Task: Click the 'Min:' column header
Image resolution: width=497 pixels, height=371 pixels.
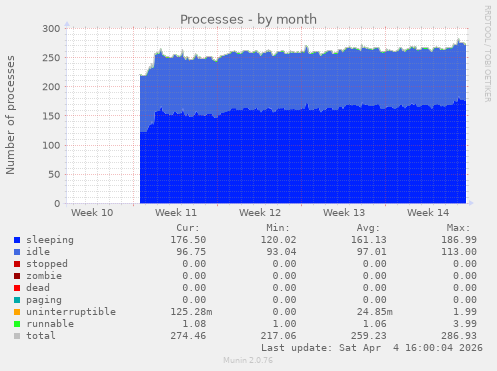Action: [278, 228]
